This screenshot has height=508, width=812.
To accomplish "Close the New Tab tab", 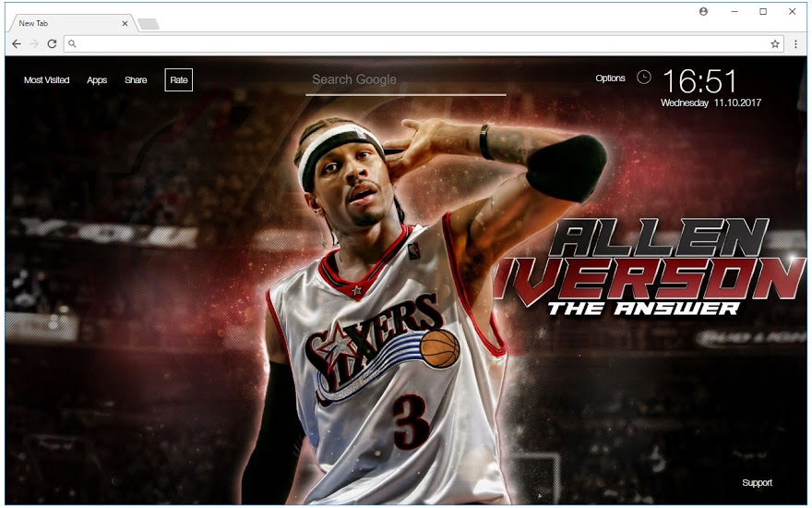I will coord(125,23).
